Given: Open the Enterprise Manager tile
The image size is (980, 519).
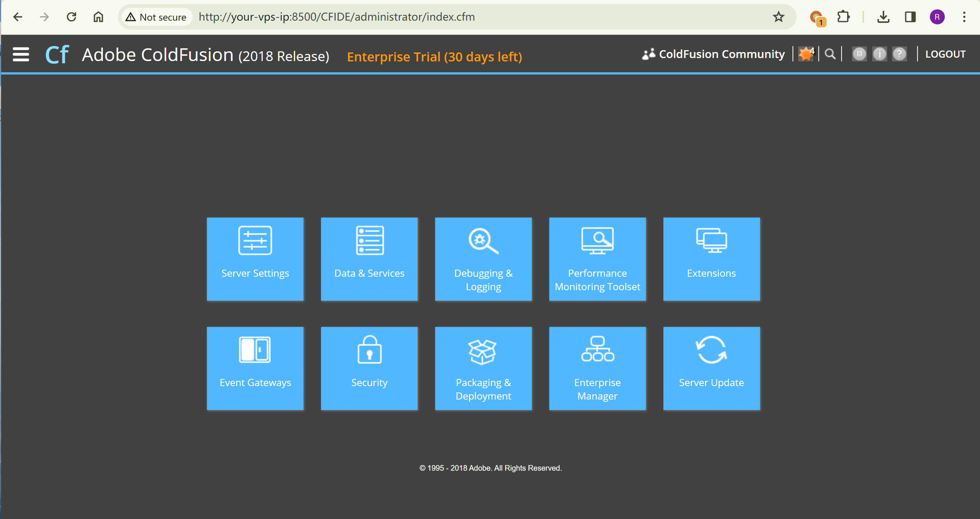Looking at the screenshot, I should (597, 368).
